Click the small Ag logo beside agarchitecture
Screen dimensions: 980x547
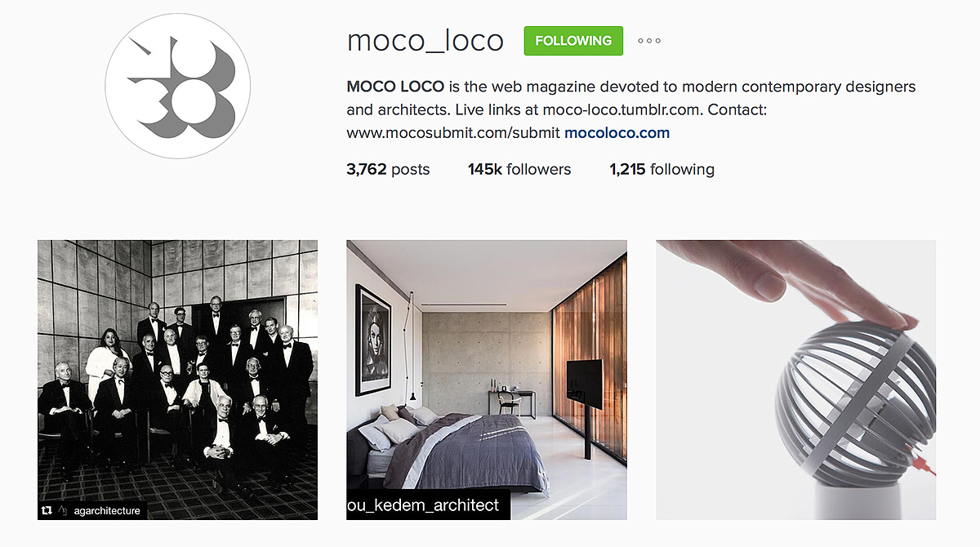coord(62,511)
